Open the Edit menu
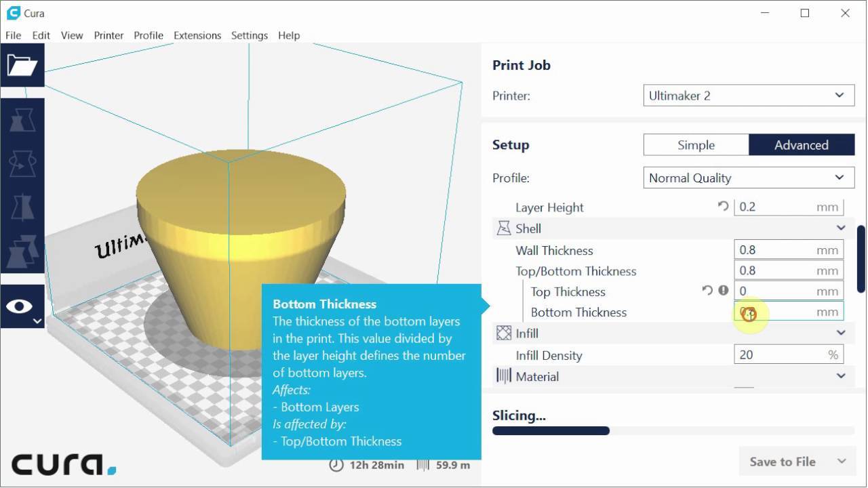868x488 pixels. click(x=41, y=35)
